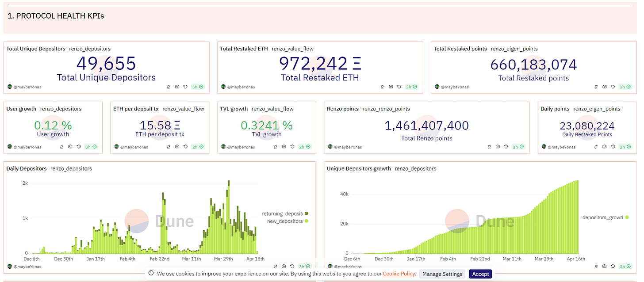
Task: Open renzo_depositors link in Daily Depositors chart
Action: tap(71, 168)
